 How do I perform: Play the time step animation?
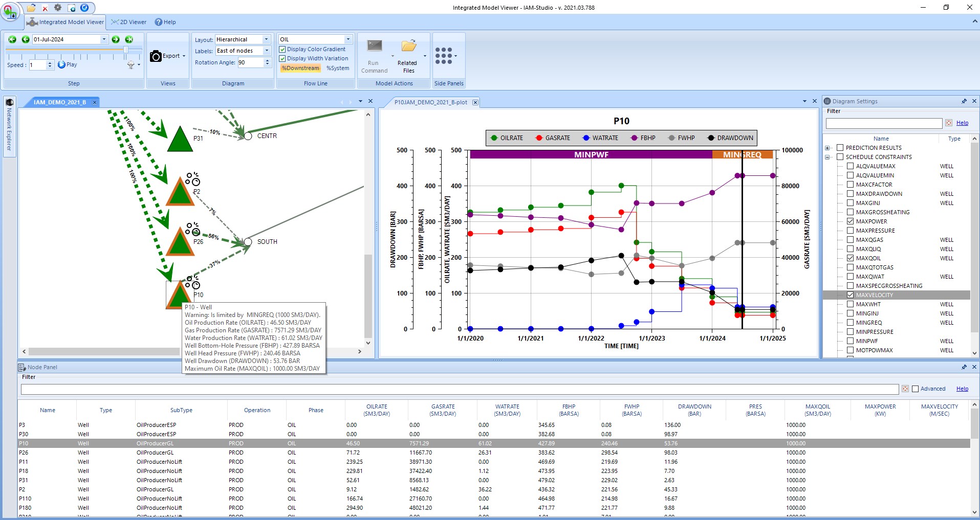(x=68, y=64)
